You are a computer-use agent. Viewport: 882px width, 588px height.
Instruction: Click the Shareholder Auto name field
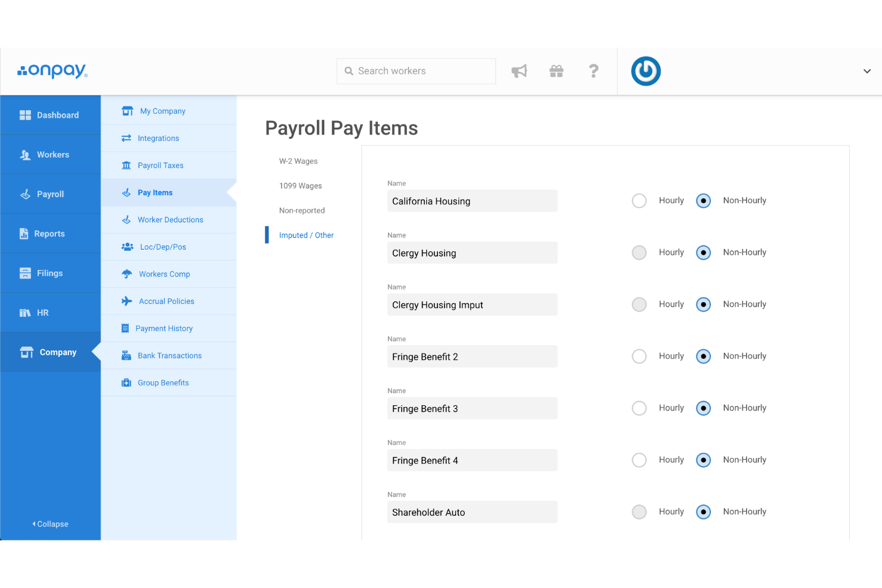click(473, 512)
